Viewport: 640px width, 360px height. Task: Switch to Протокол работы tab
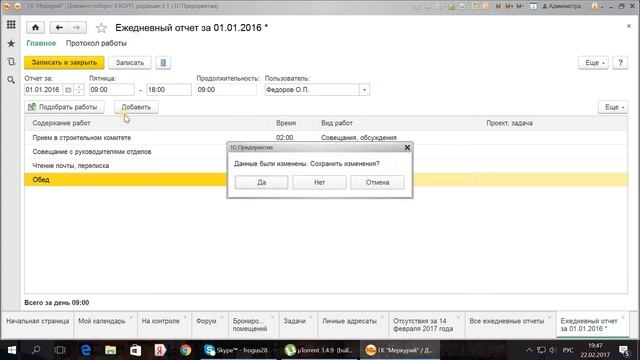pos(96,43)
